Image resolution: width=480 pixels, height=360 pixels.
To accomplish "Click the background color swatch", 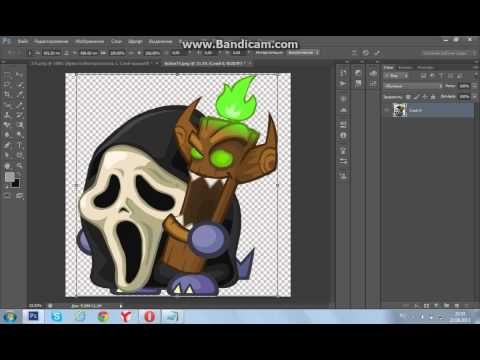I will click(x=16, y=183).
